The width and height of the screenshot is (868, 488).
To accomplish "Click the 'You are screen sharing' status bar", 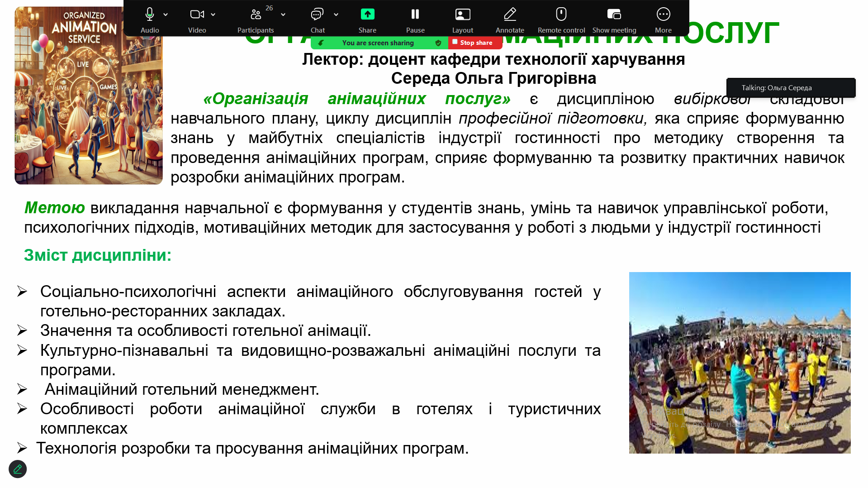I will (378, 43).
